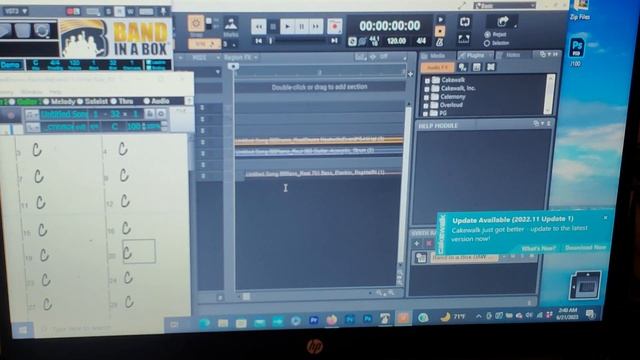The height and width of the screenshot is (360, 640).
Task: Select the Thru track radio button
Action: pos(113,101)
